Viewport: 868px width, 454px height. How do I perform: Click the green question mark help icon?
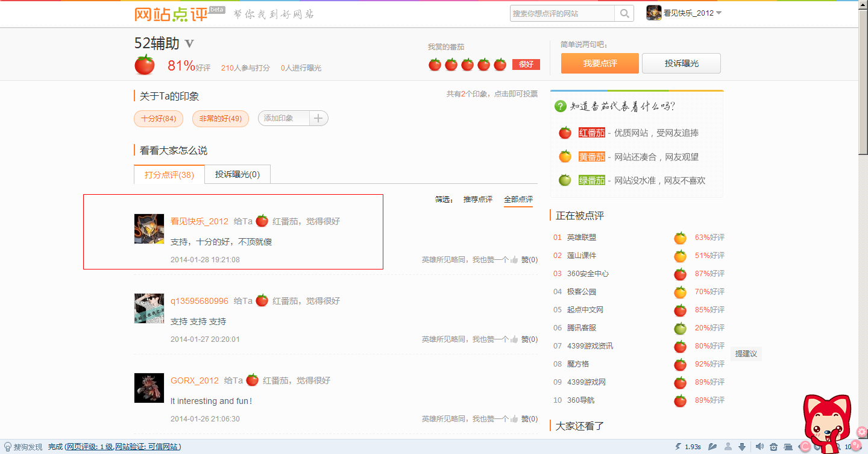(561, 106)
